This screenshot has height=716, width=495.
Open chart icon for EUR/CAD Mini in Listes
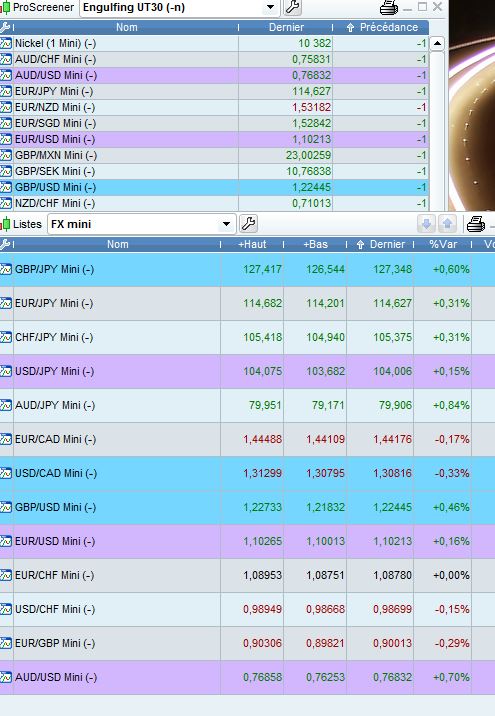coord(6,439)
